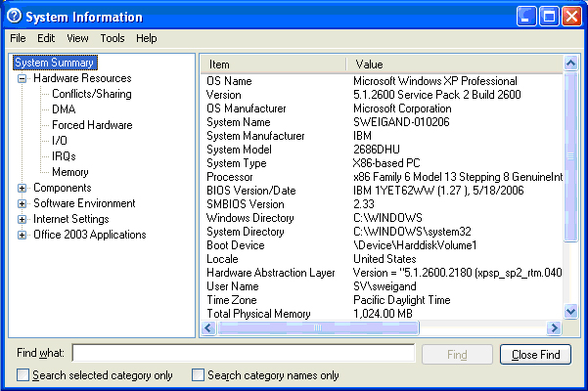588x391 pixels.
Task: Click the value SWEIGAND-010206
Action: click(x=401, y=122)
